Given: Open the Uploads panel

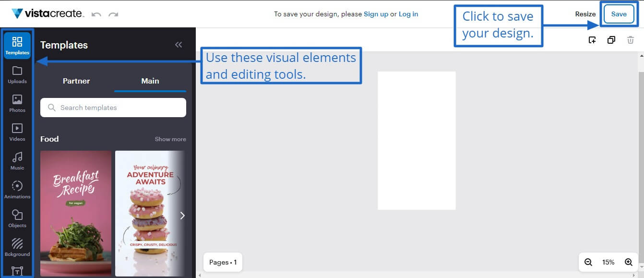Looking at the screenshot, I should [x=17, y=74].
